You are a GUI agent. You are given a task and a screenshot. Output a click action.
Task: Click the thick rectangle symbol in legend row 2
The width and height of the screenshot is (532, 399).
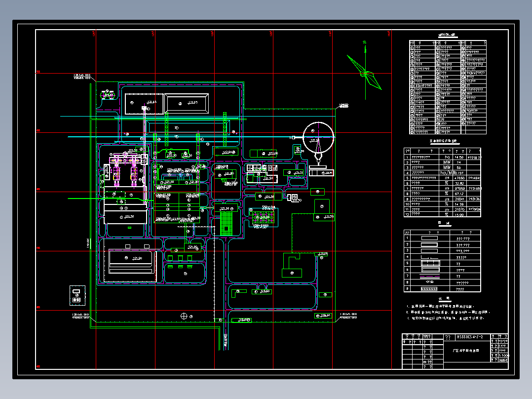[x=429, y=244]
